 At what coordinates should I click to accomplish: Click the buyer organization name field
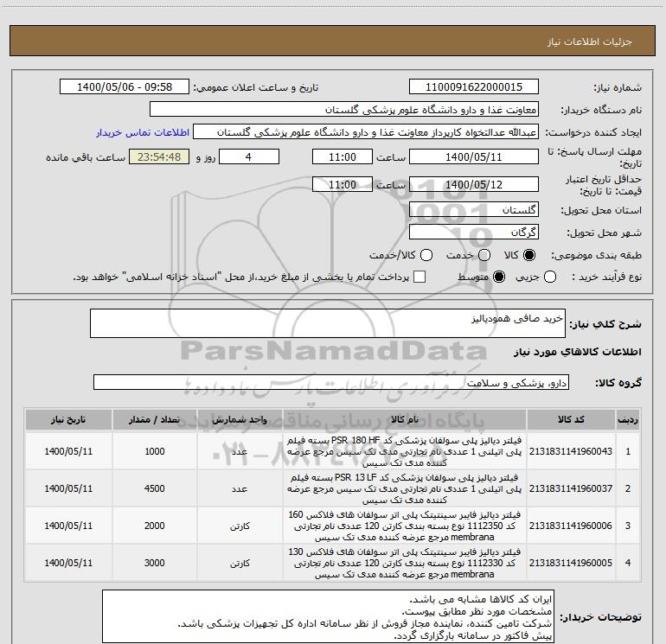click(x=344, y=110)
